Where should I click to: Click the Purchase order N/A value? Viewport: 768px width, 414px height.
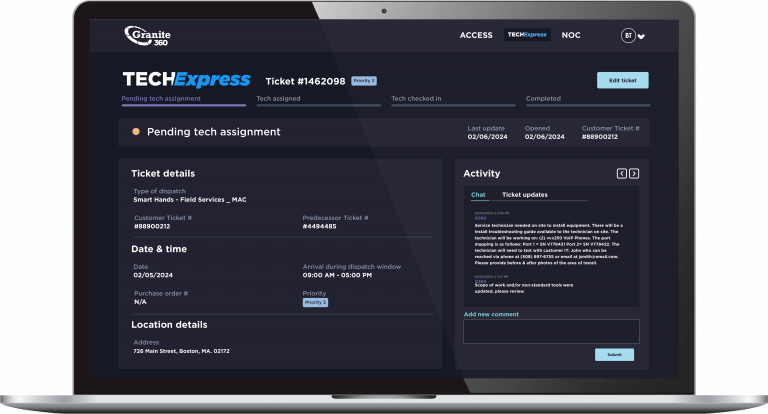click(x=140, y=302)
